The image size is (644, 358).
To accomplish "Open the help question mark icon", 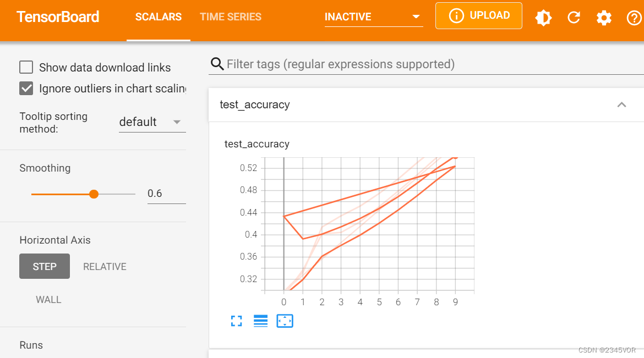I will point(634,18).
